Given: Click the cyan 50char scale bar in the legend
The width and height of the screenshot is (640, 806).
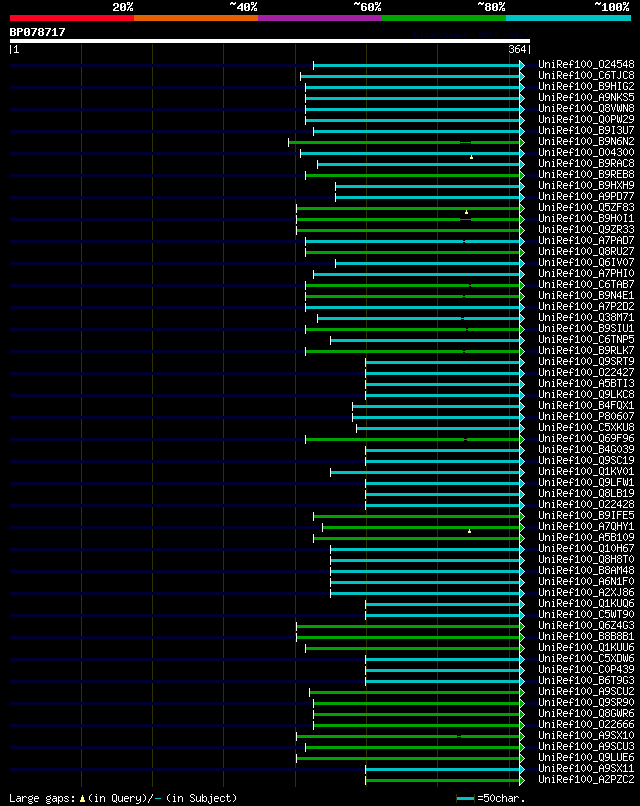Looking at the screenshot, I should tap(465, 798).
